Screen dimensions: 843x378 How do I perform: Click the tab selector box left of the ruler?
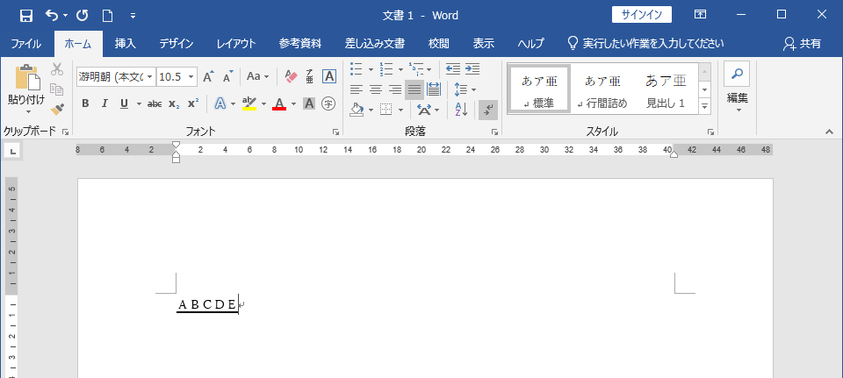(x=13, y=152)
